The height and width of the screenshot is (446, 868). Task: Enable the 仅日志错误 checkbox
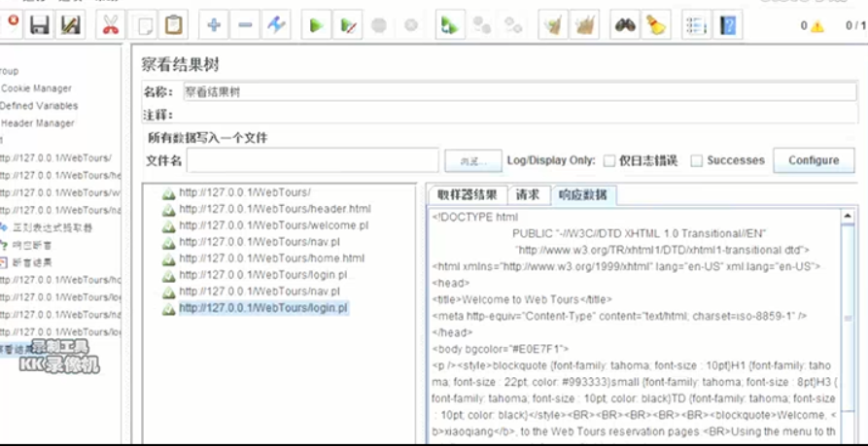[609, 161]
